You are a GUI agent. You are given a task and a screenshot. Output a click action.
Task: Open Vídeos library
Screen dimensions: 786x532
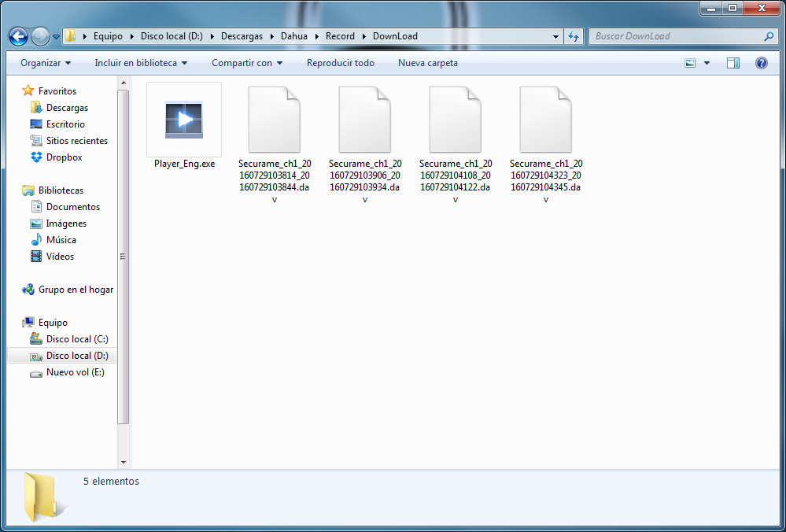(60, 257)
